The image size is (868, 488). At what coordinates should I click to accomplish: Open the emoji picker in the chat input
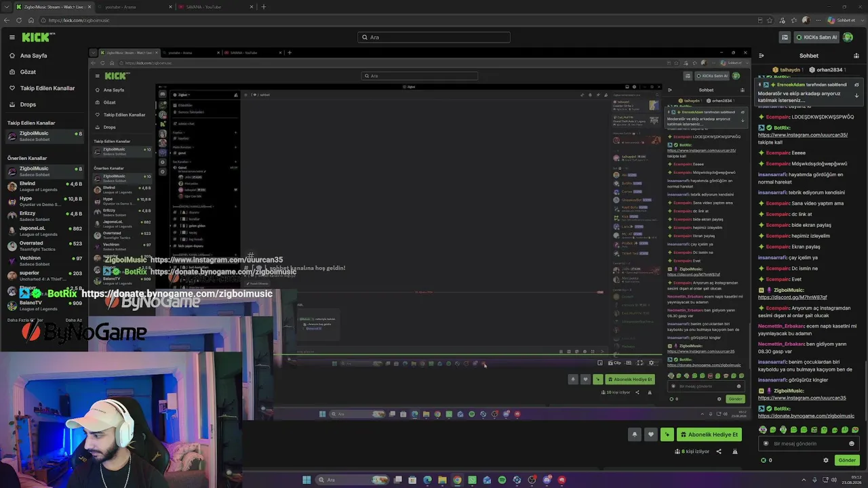(852, 443)
